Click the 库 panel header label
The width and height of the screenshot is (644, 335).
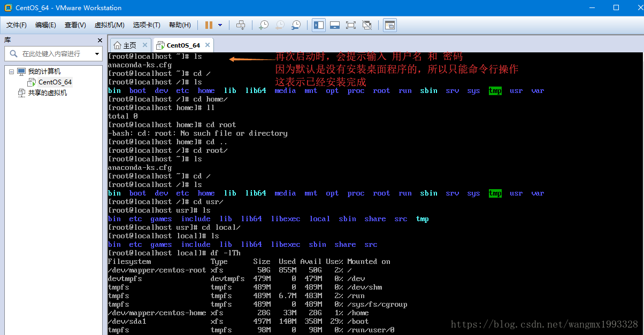[7, 40]
